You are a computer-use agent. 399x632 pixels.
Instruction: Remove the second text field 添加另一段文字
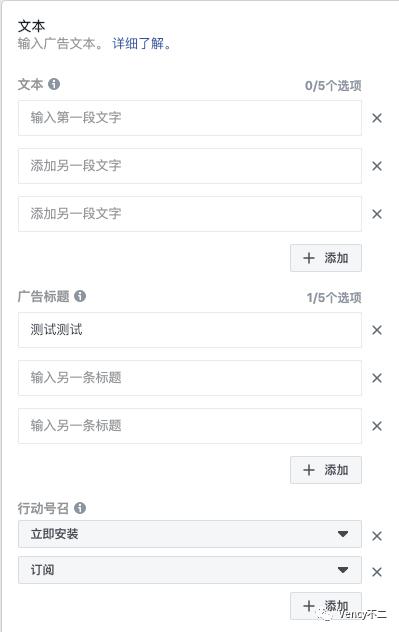tap(377, 166)
